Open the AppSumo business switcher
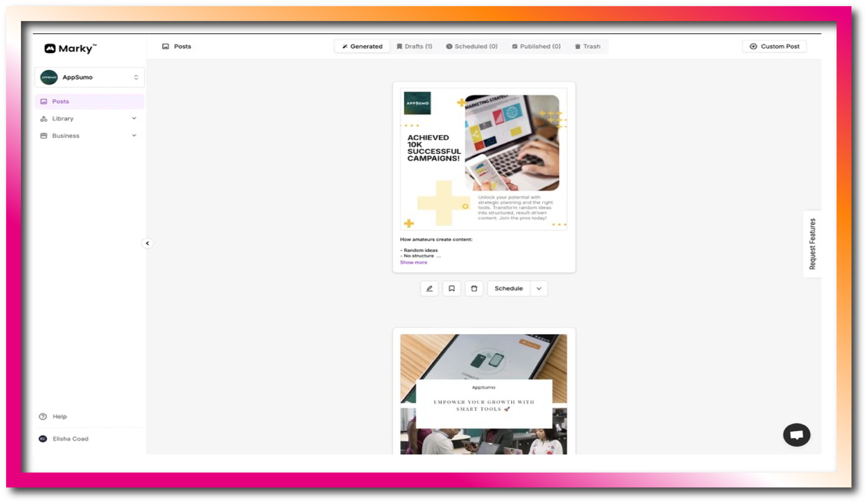Image resolution: width=868 pixels, height=504 pixels. (x=90, y=77)
